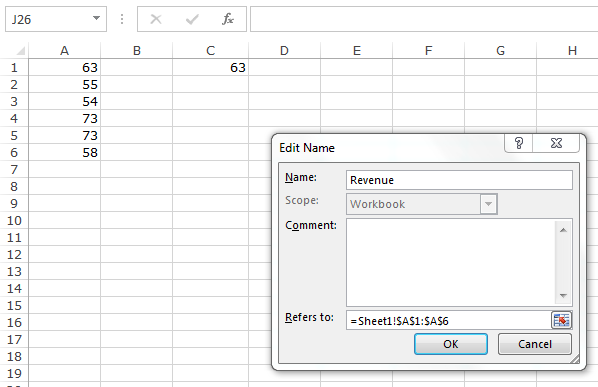Click the Comment scrollbar down arrow
The height and width of the screenshot is (387, 598).
563,295
